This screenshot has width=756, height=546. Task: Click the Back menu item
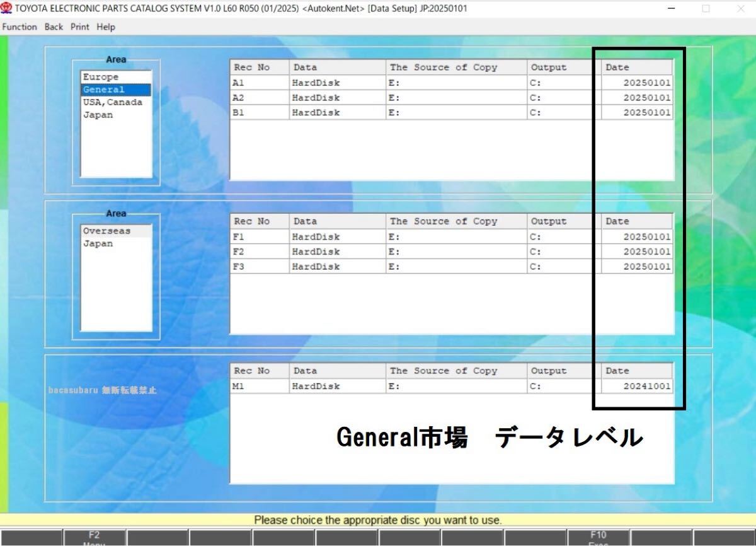[x=54, y=26]
